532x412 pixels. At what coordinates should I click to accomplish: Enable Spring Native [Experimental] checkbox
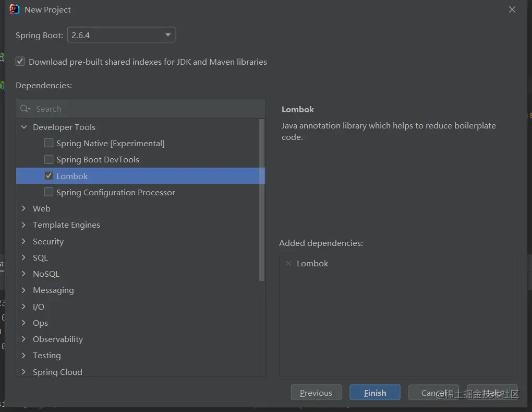pyautogui.click(x=49, y=143)
